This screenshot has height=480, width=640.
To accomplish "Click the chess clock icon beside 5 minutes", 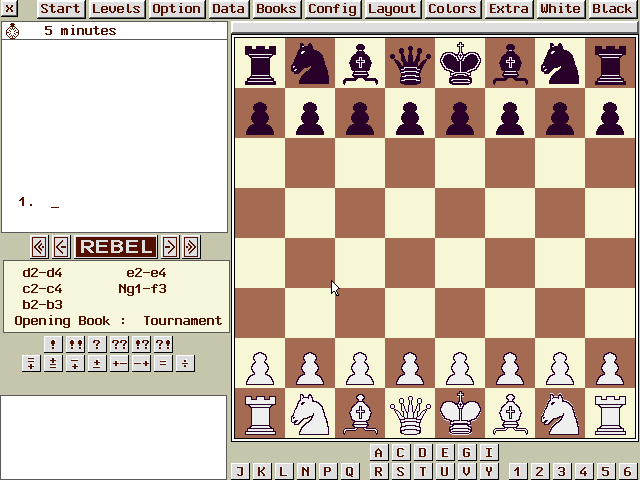I will coord(13,31).
